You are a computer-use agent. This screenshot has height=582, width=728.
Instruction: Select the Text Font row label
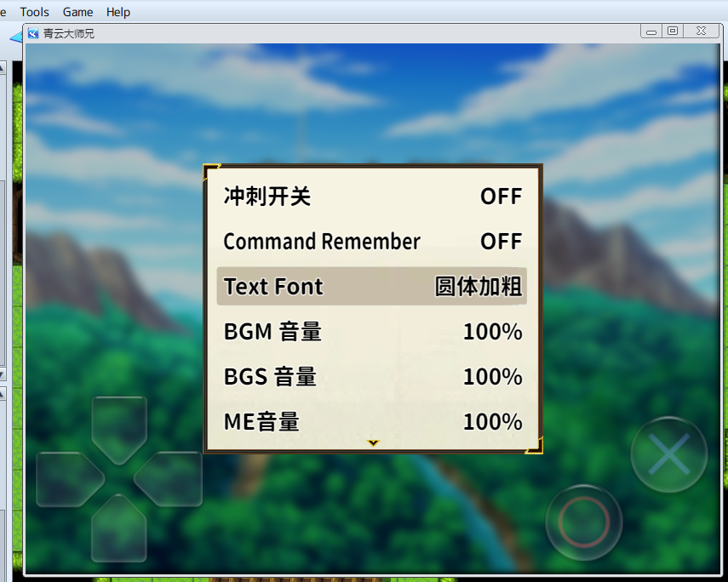pos(273,287)
